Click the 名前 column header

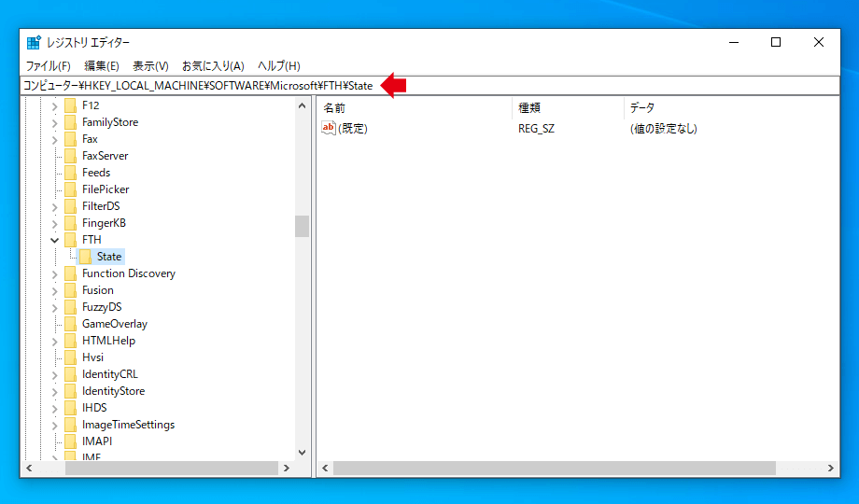click(415, 108)
